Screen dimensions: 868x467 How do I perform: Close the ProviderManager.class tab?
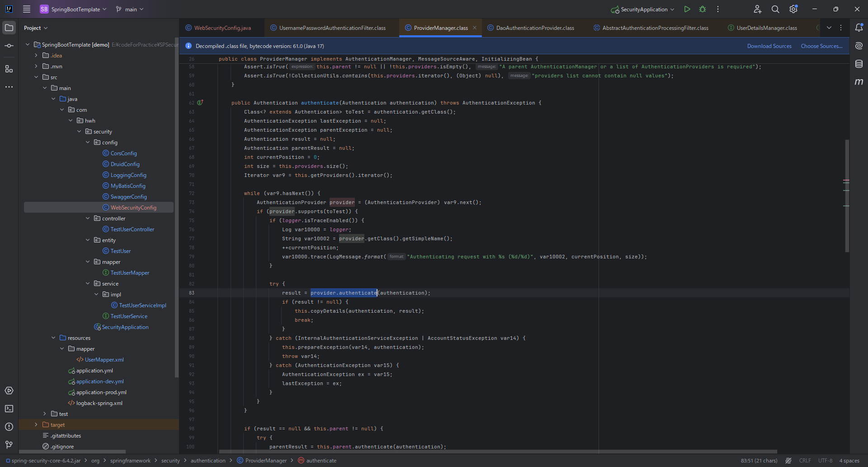coord(475,28)
